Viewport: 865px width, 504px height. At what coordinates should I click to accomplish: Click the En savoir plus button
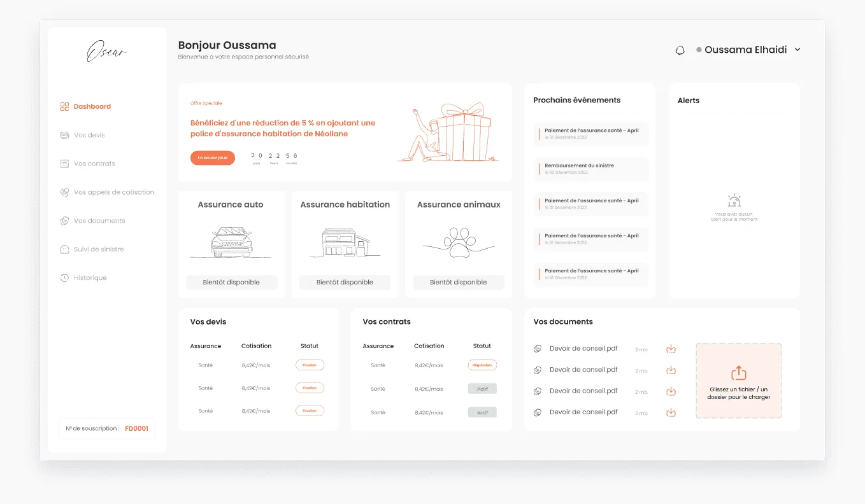213,158
